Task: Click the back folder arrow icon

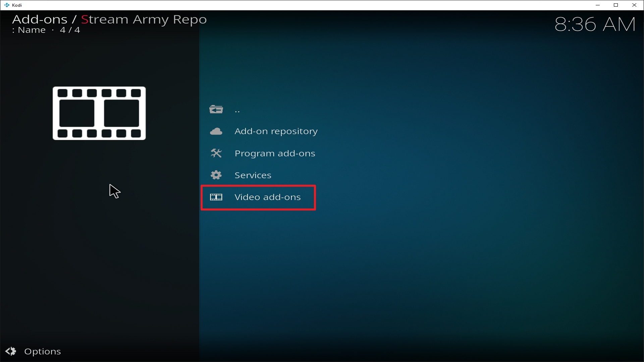Action: click(216, 110)
